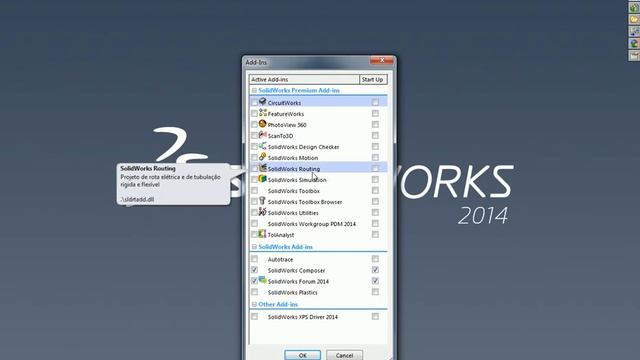Uncheck SolidWorks Forum 2014 Start Up checkbox
This screenshot has height=360, width=640.
coord(375,281)
